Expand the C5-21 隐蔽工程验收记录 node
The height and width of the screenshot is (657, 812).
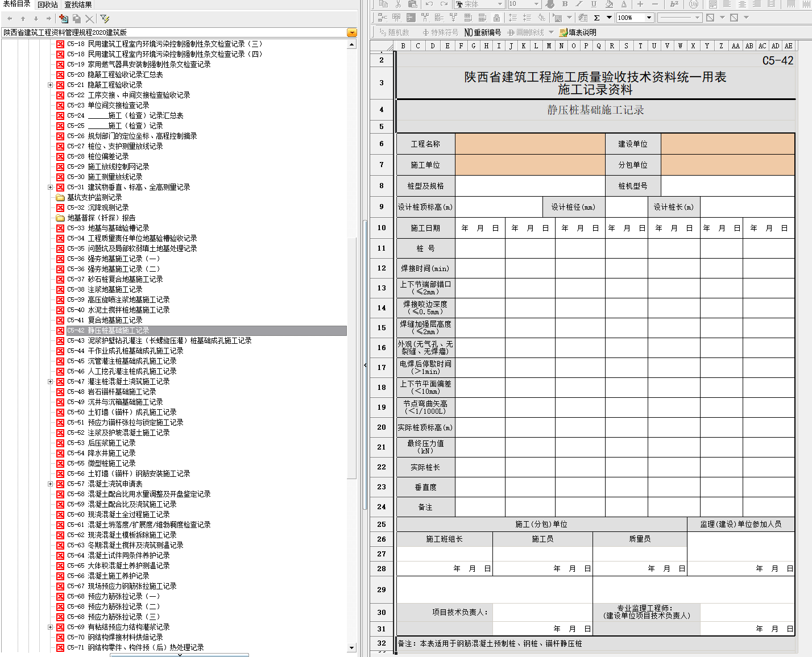50,85
